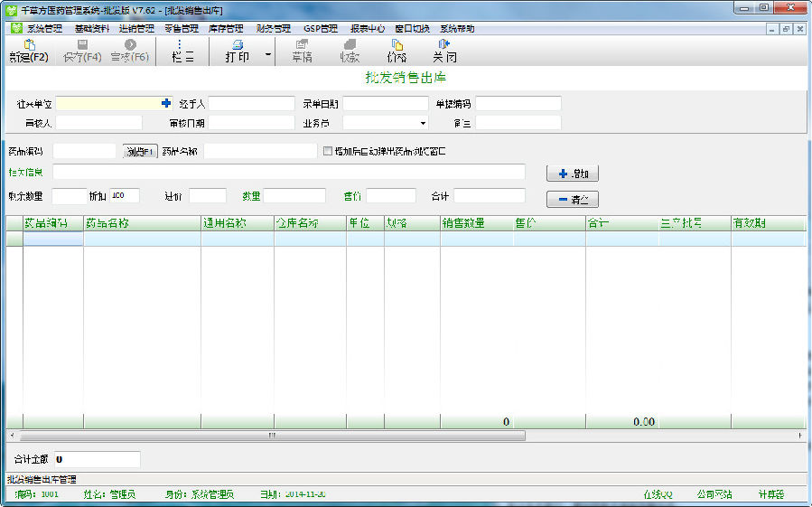Image resolution: width=812 pixels, height=507 pixels.
Task: Click the 经手人 input field
Action: point(251,103)
